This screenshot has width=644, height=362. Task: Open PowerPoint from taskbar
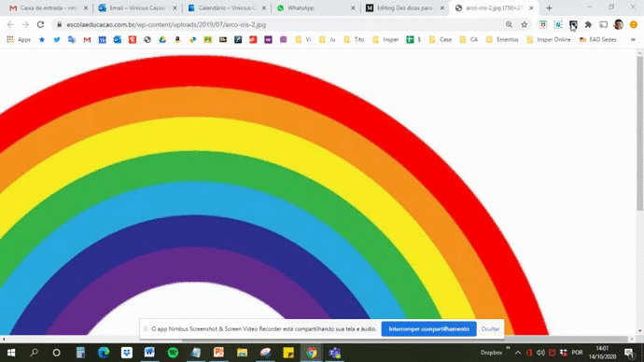tap(219, 353)
